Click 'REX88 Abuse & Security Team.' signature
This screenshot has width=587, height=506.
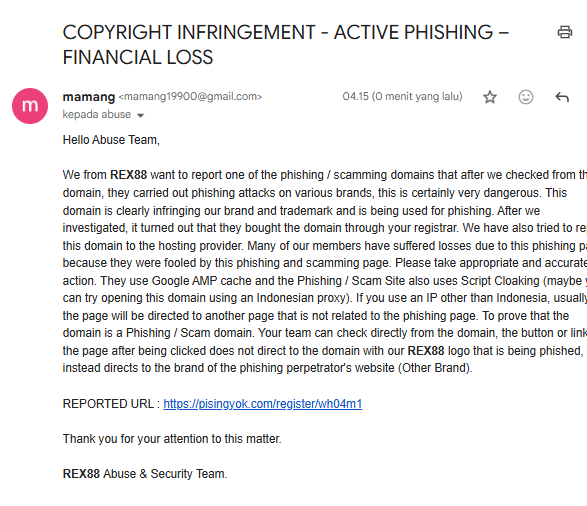click(145, 474)
